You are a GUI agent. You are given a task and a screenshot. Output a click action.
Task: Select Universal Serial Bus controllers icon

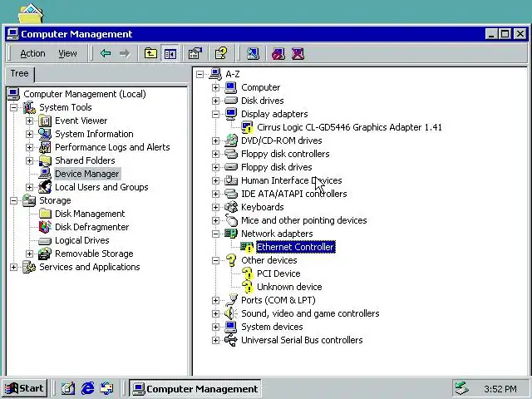(x=231, y=340)
